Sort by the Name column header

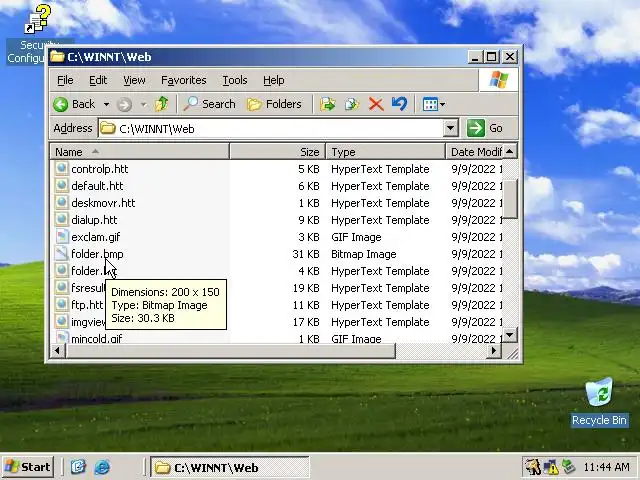point(140,152)
